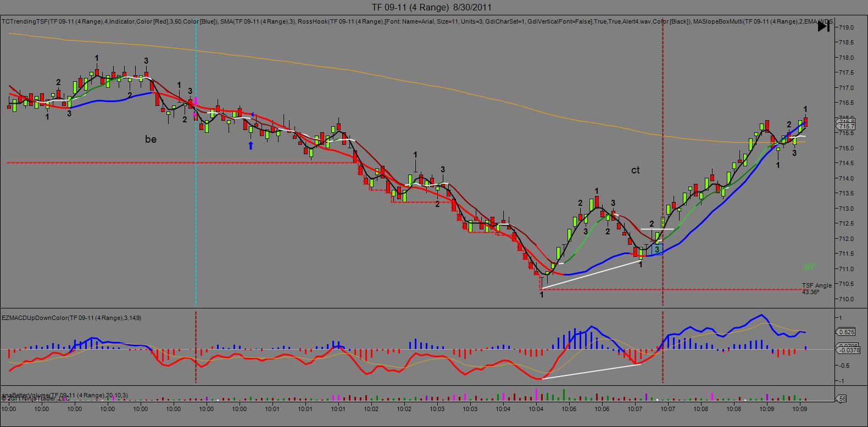Viewport: 868px width, 427px height.
Task: Select the 'ct' text annotation
Action: tap(635, 170)
